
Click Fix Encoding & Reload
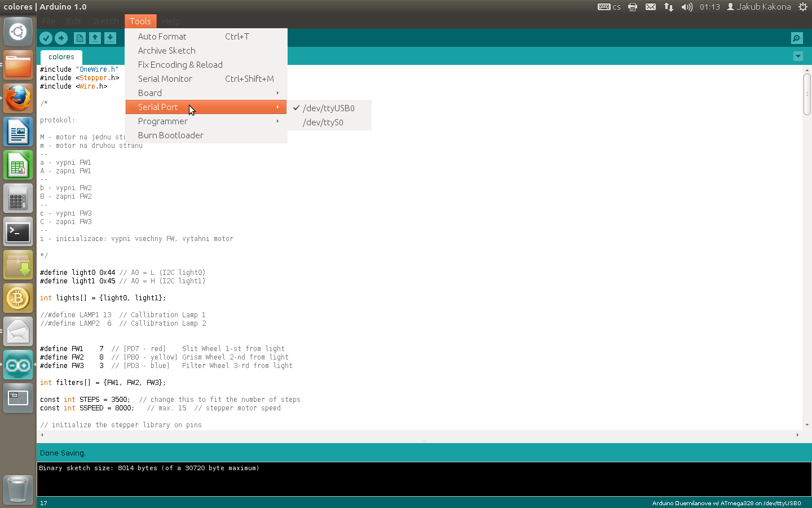180,65
